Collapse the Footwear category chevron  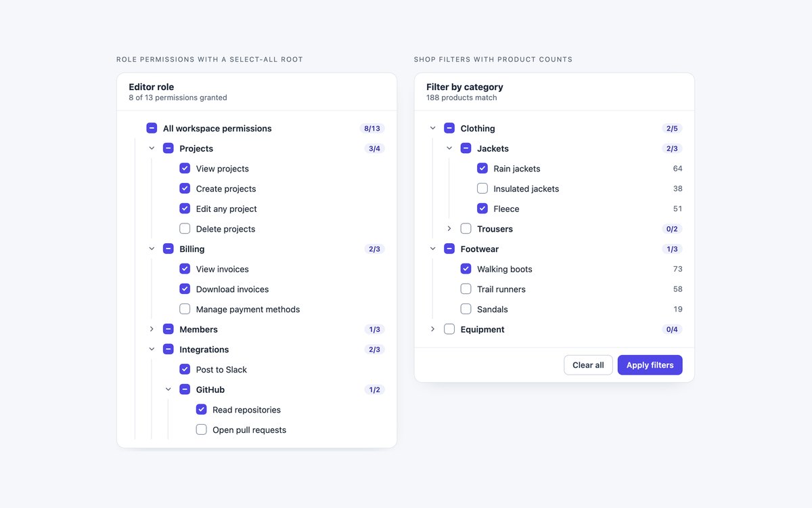(x=433, y=249)
